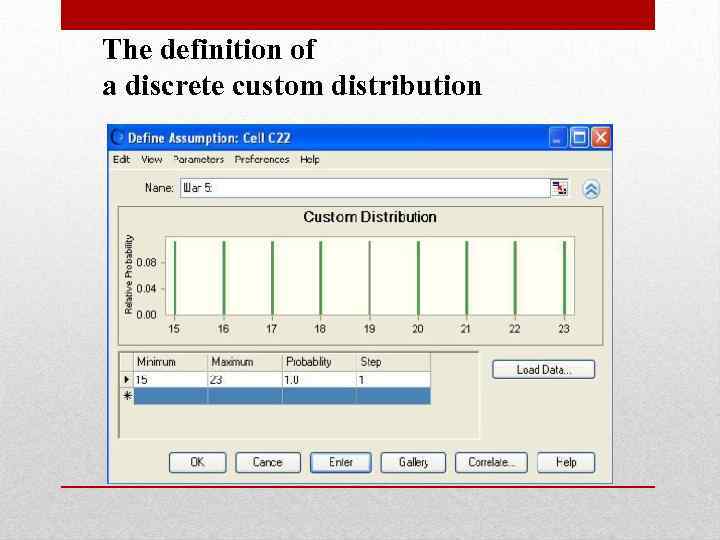Select the Probability cell value 1.0
720x540 pixels.
point(319,380)
